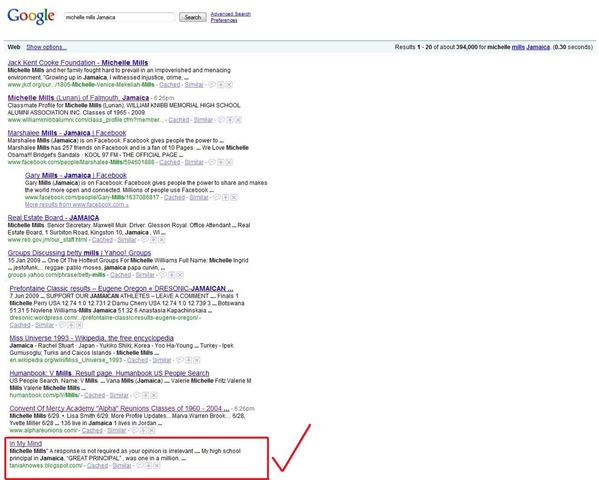Remove the Marshalee Mills Facebook result

(x=229, y=162)
